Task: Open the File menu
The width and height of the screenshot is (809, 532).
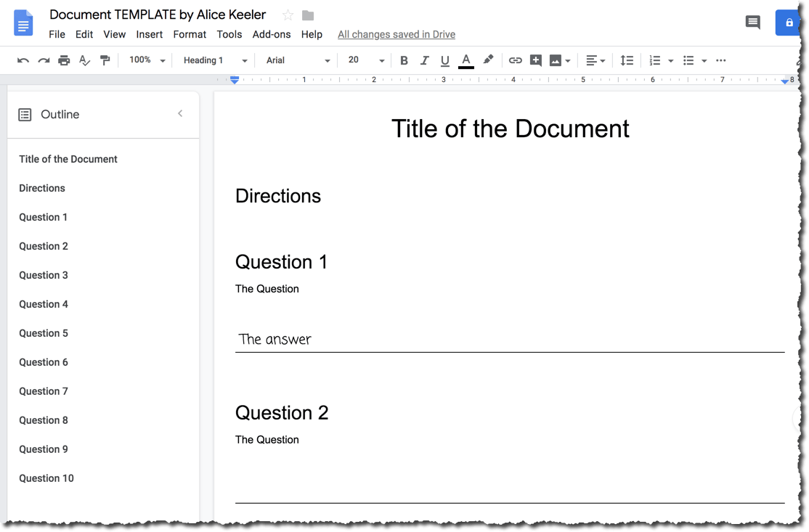Action: pyautogui.click(x=57, y=34)
